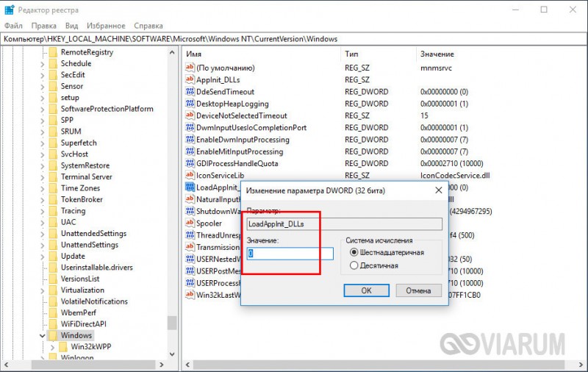Click the SoftwareProtectionPlatform folder icon
588x372 pixels.
tap(53, 109)
